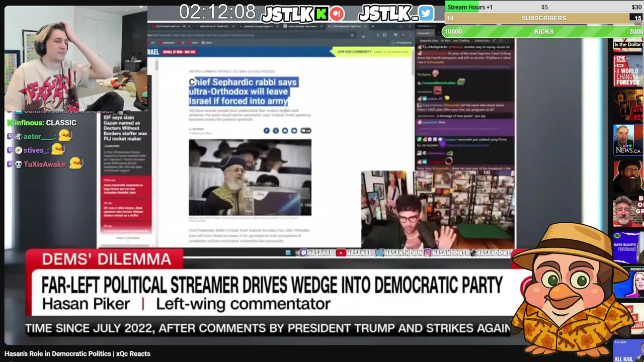Click the 'Hasan Piker' name caption

(86, 304)
